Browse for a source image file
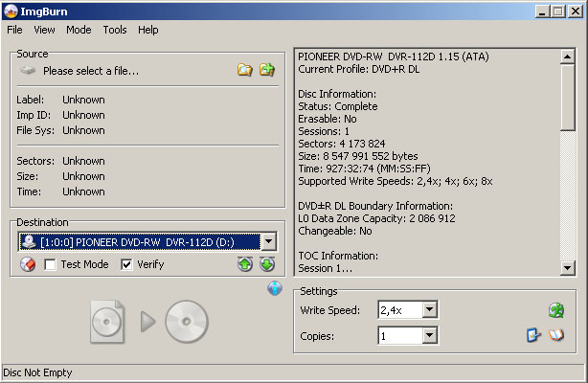 click(x=245, y=70)
